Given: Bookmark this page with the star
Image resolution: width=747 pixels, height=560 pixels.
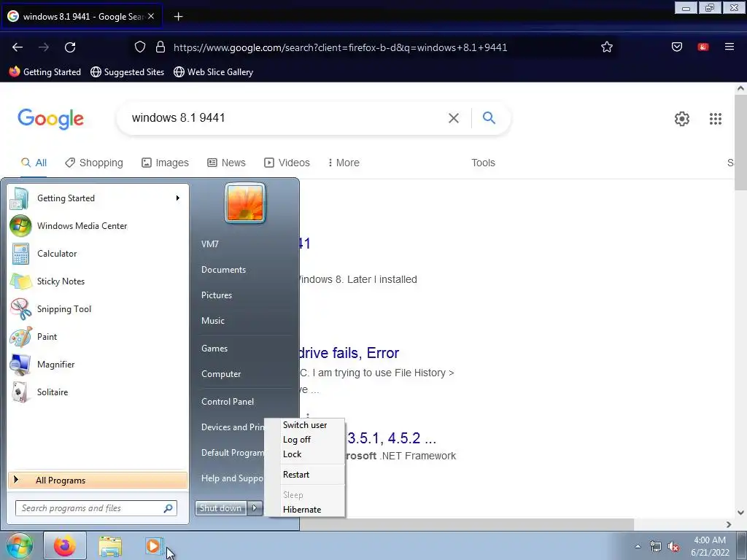Looking at the screenshot, I should [x=606, y=47].
